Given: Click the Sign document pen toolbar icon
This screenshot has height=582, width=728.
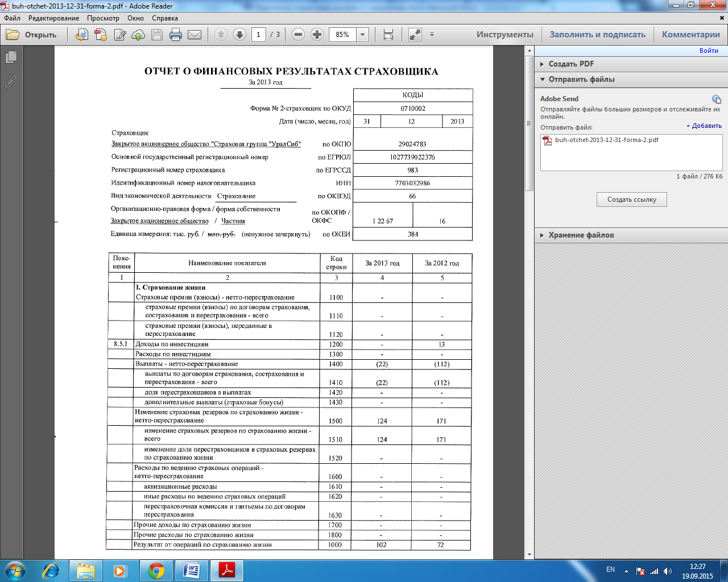Looking at the screenshot, I should (120, 35).
